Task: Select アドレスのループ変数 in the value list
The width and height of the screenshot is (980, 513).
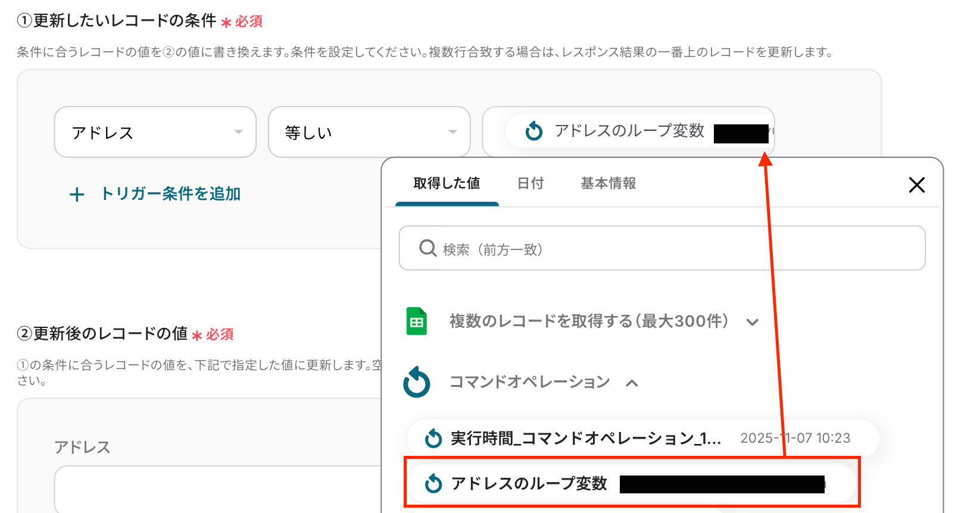Action: (x=632, y=483)
